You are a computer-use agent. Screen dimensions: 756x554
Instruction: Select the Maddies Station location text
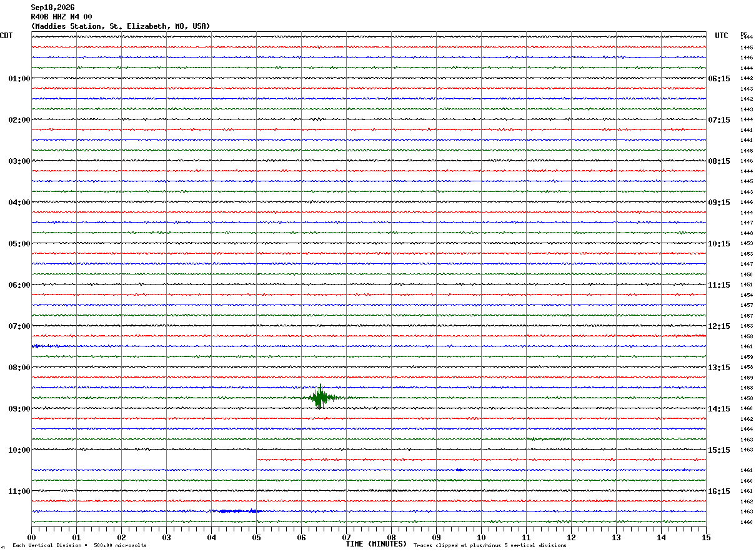[x=121, y=26]
